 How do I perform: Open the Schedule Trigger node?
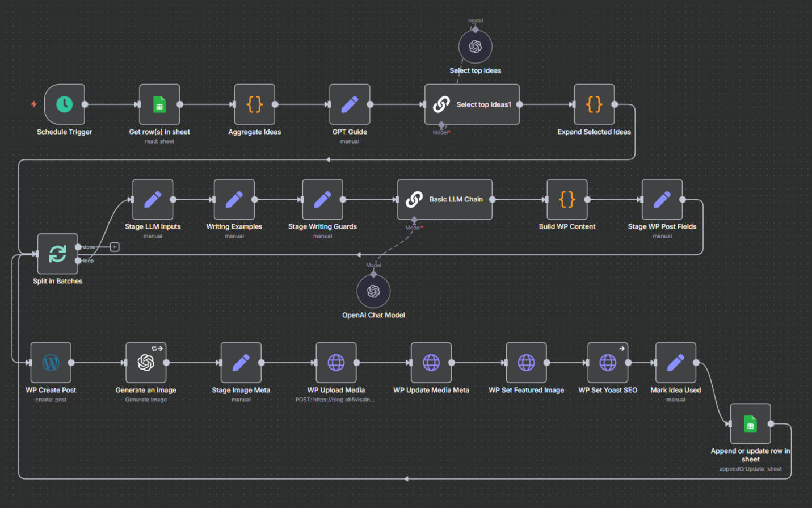click(x=64, y=104)
